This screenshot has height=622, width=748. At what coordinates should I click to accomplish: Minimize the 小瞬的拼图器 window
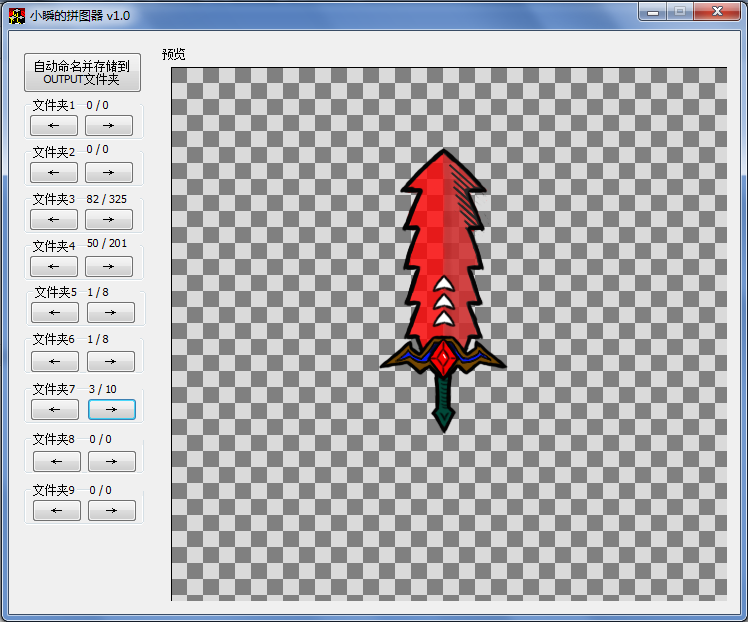click(653, 12)
